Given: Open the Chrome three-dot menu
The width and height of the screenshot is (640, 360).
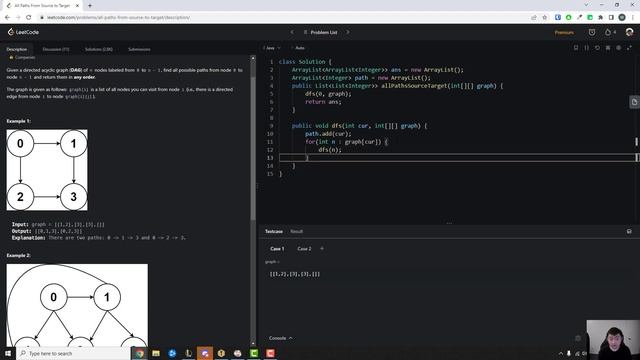Looking at the screenshot, I should click(x=633, y=18).
